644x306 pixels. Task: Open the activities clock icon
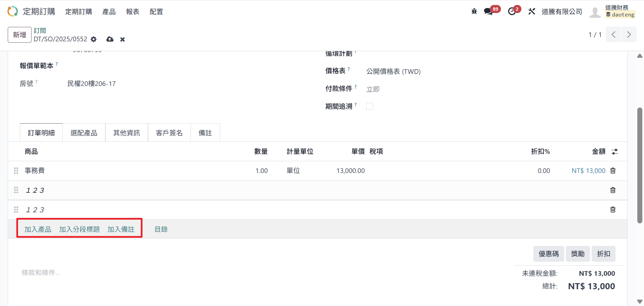[512, 11]
